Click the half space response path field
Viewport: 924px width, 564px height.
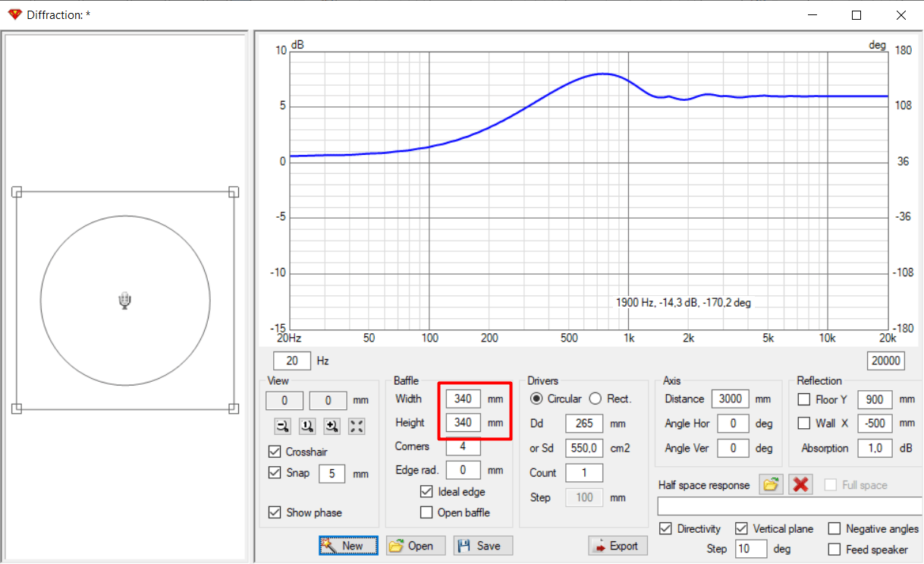coord(790,506)
